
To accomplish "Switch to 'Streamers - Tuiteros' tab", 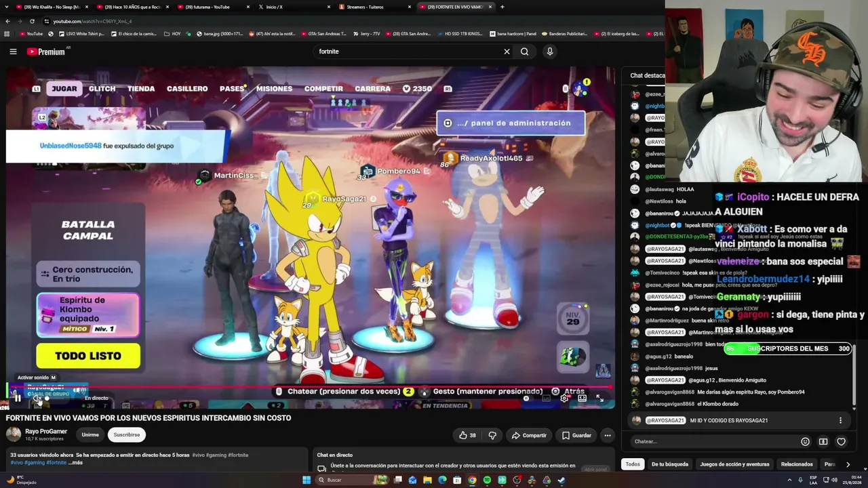I will pos(374,7).
